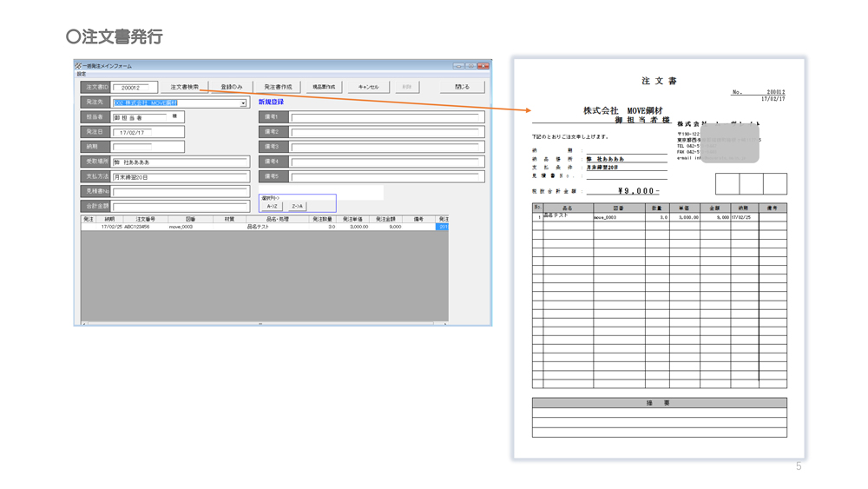Click the 図番 column header
Screen dimensions: 868x489
pos(190,219)
